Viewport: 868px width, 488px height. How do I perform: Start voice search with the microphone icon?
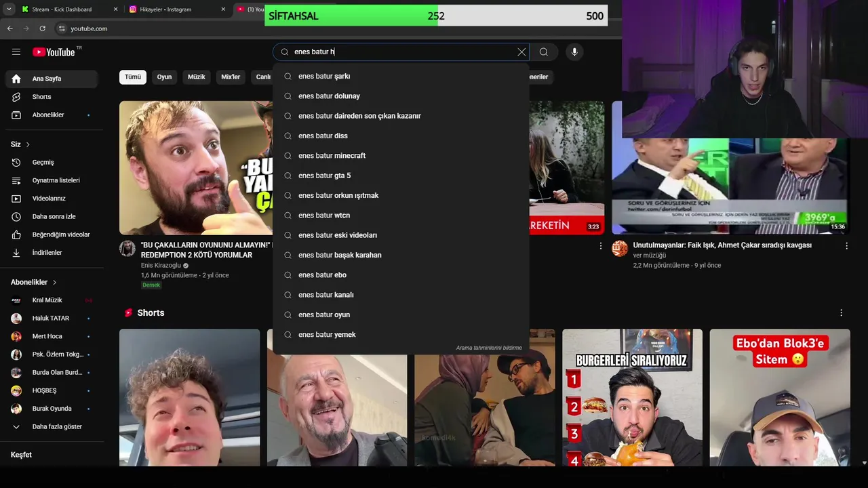point(574,52)
